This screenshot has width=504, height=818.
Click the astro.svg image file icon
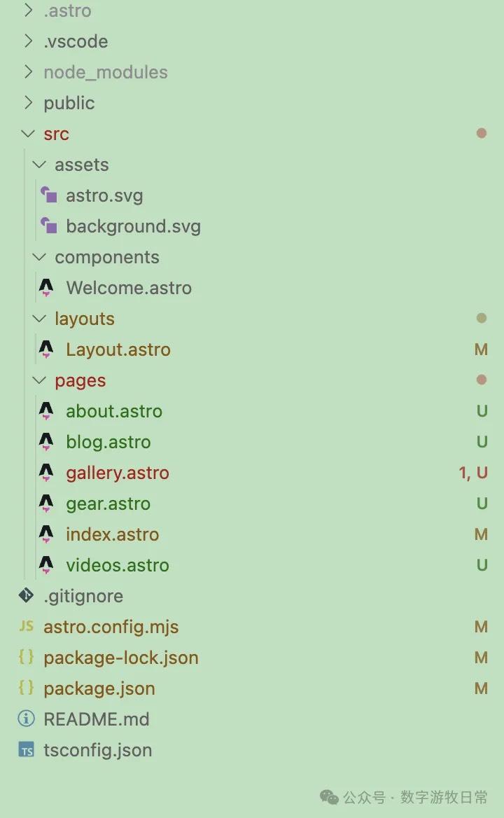click(x=48, y=195)
